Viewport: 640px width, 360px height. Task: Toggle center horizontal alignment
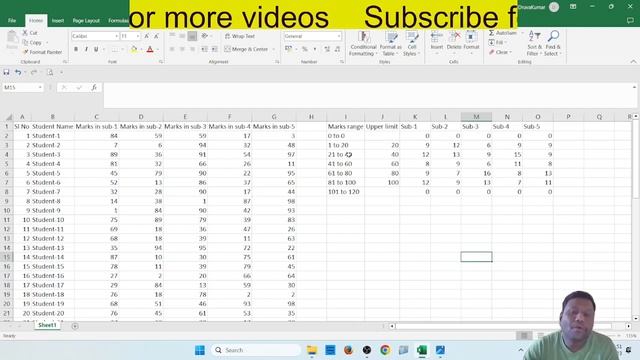click(182, 49)
